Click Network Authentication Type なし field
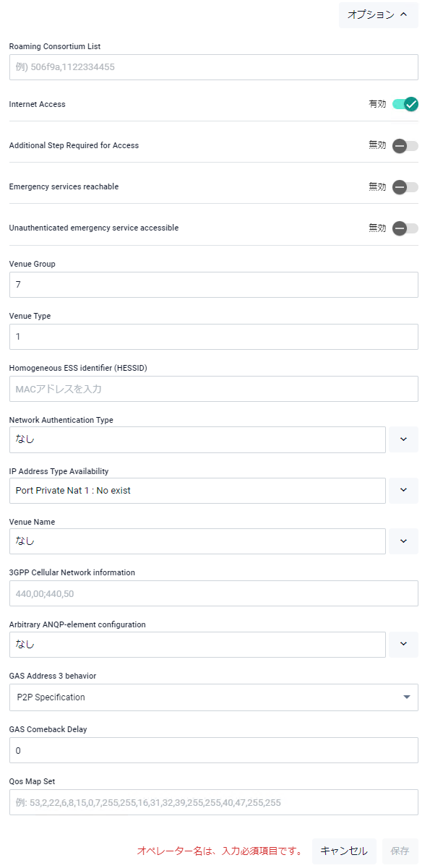The width and height of the screenshot is (430, 868). click(197, 439)
